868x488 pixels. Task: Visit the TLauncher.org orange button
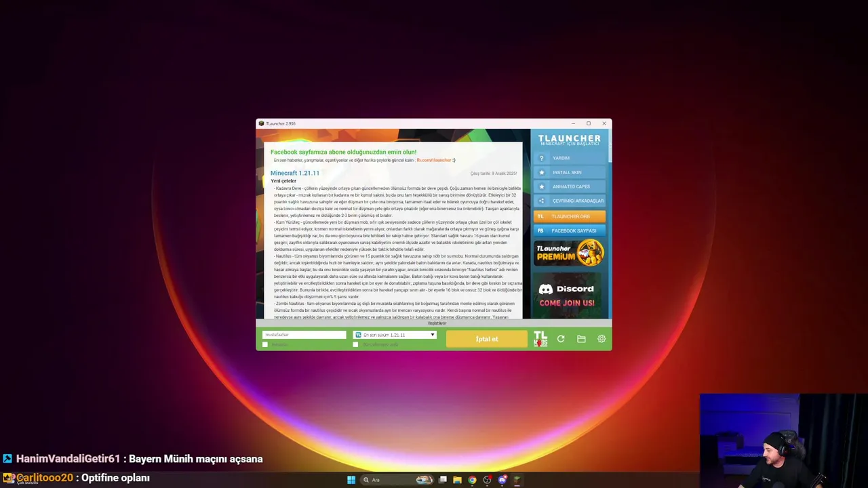tap(570, 216)
